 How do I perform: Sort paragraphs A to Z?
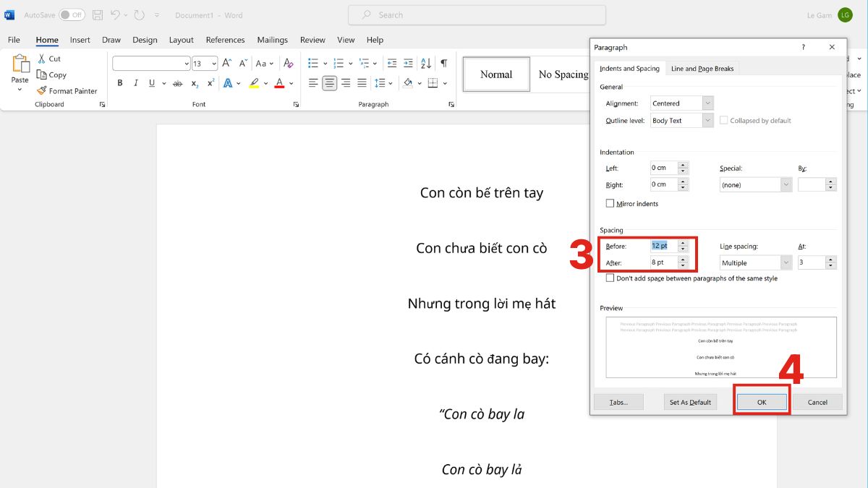click(426, 63)
